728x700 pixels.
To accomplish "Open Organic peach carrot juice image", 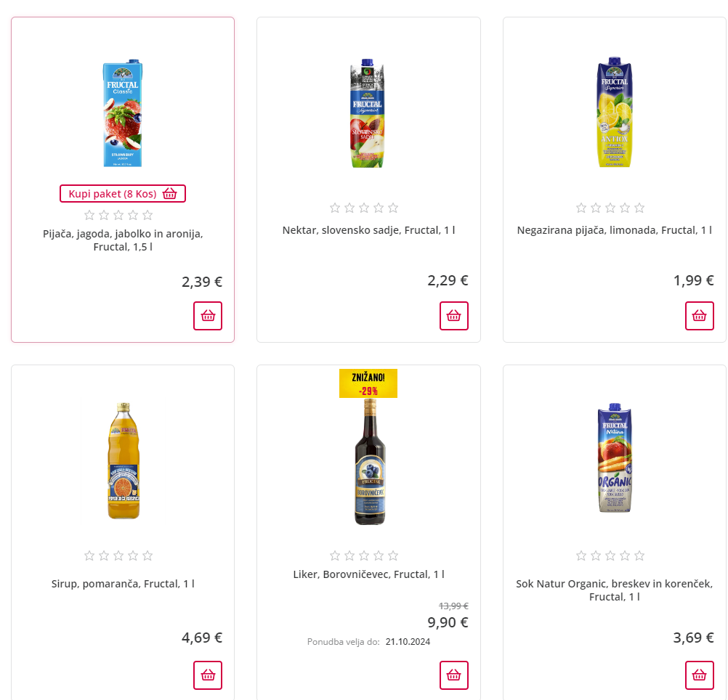I will click(615, 460).
